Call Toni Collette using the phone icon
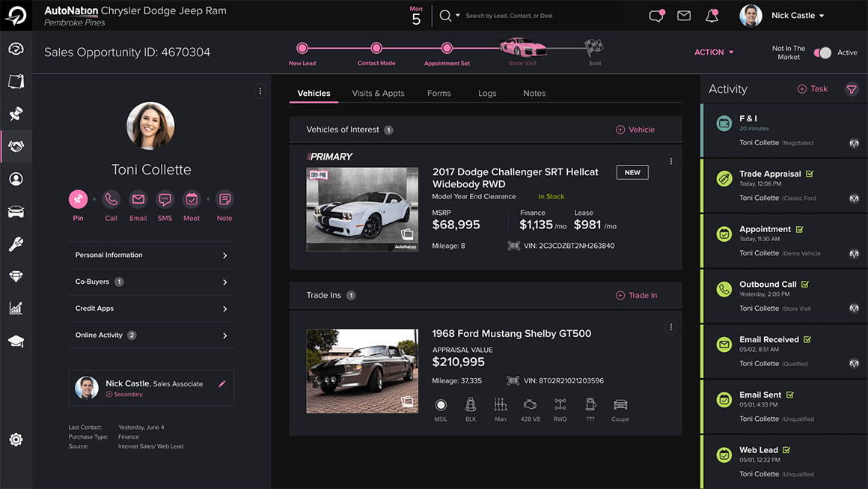 pyautogui.click(x=111, y=198)
